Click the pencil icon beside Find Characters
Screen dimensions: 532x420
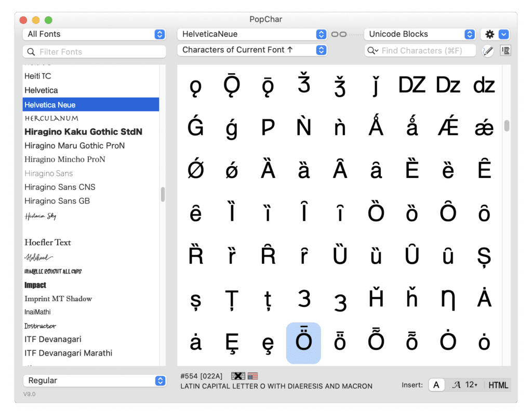pos(487,50)
